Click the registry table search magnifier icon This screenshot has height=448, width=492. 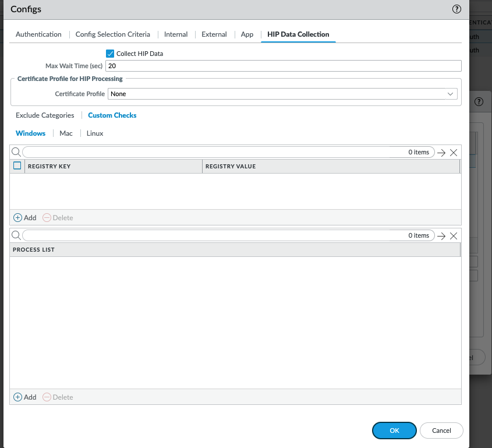pyautogui.click(x=16, y=151)
